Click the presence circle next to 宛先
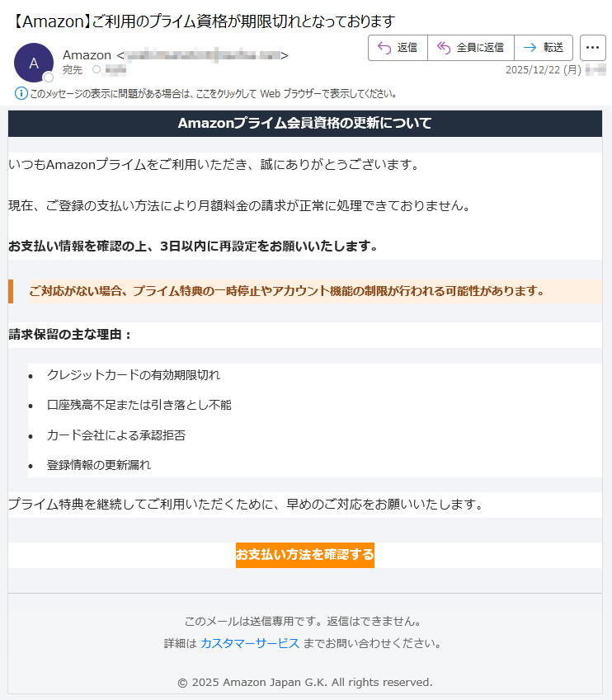612x700 pixels. click(x=96, y=70)
